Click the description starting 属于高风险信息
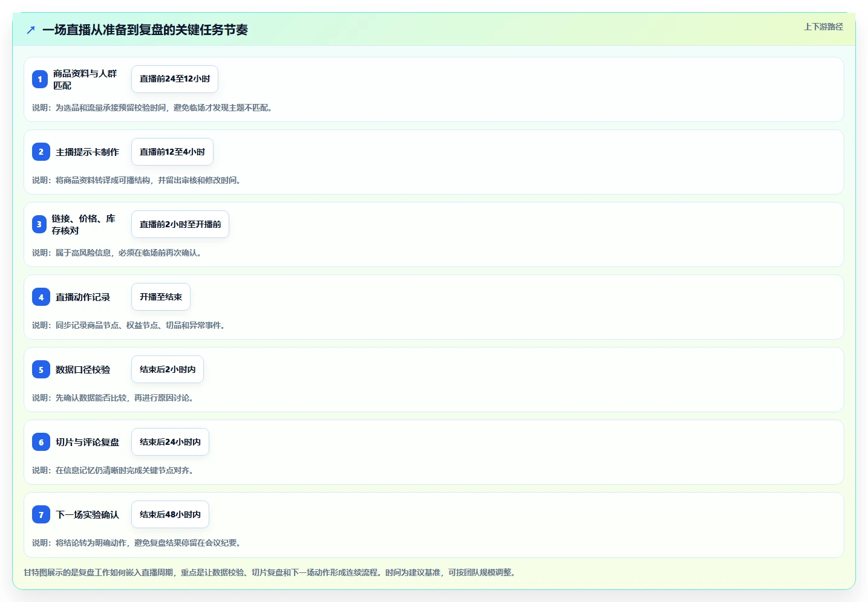868x602 pixels. pos(119,253)
